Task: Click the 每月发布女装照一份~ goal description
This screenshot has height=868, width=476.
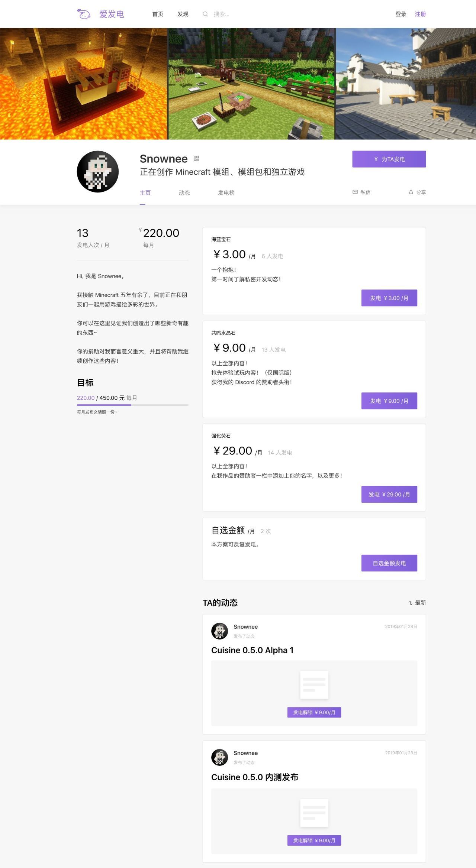Action: pyautogui.click(x=97, y=412)
